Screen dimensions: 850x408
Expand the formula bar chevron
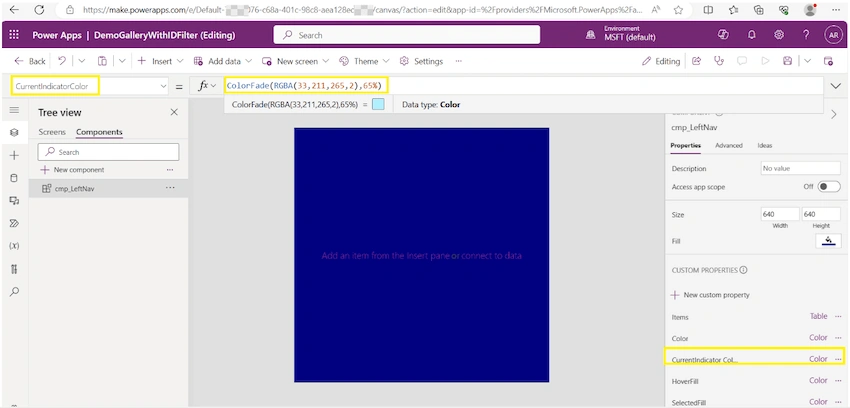(x=835, y=86)
